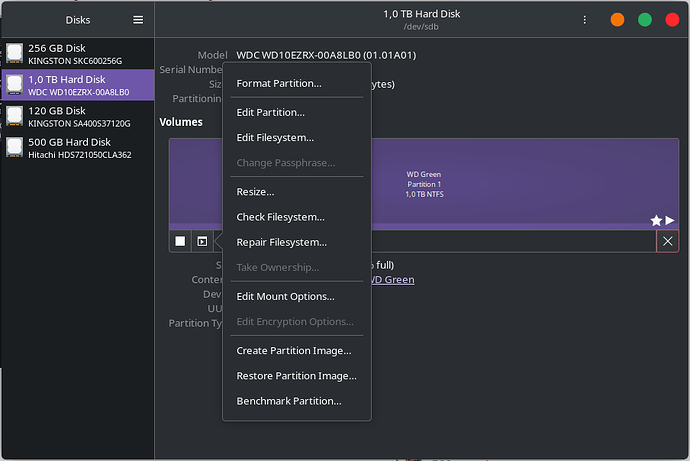Select the 1,0 TB Hard Disk entry
Viewport: 690px width, 461px height.
tap(78, 85)
